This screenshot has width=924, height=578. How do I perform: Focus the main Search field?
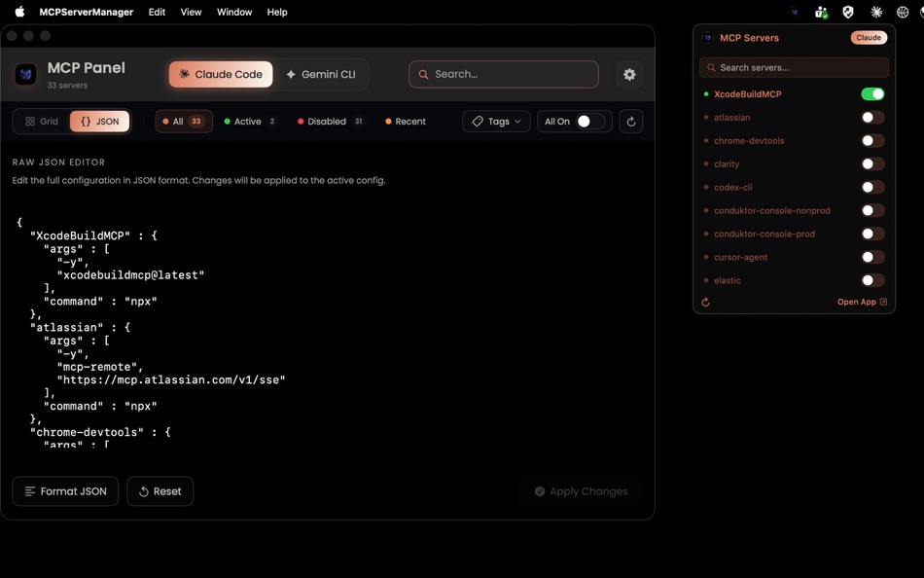504,74
